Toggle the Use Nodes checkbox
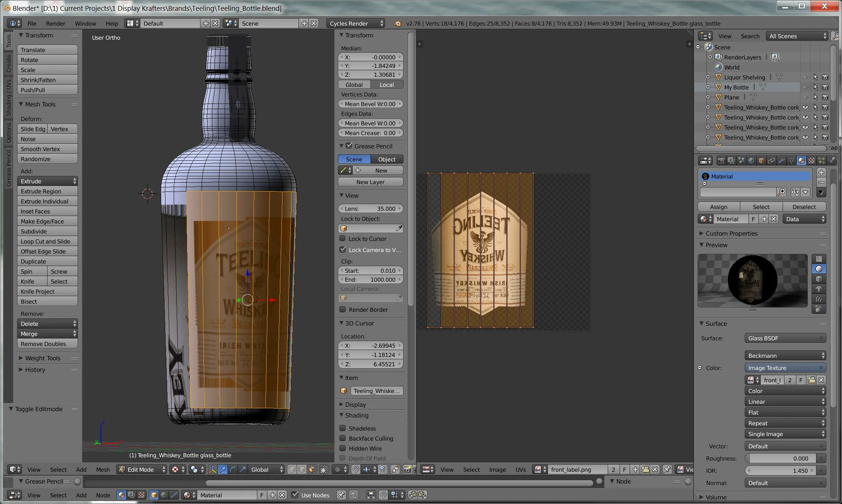842x504 pixels. point(295,495)
